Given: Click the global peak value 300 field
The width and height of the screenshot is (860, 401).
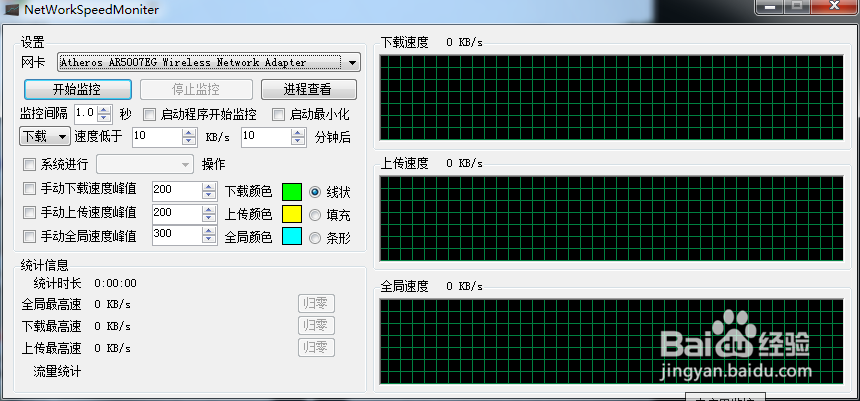Looking at the screenshot, I should (x=177, y=235).
